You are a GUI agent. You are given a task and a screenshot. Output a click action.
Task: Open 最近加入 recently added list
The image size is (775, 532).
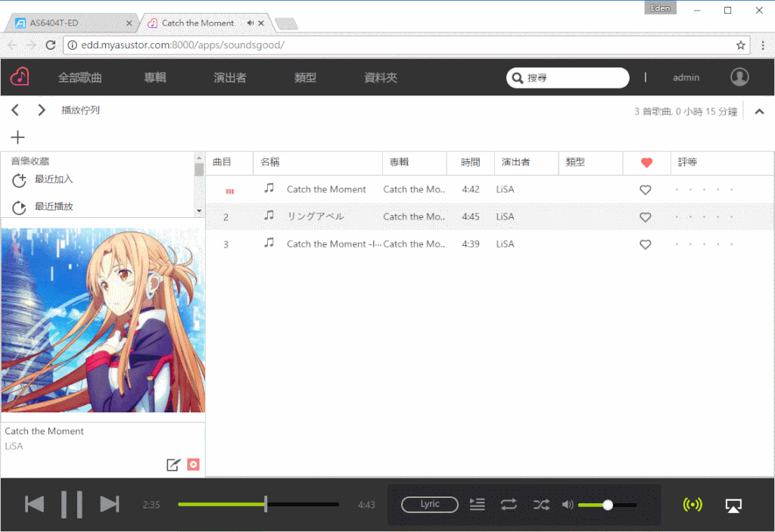54,179
